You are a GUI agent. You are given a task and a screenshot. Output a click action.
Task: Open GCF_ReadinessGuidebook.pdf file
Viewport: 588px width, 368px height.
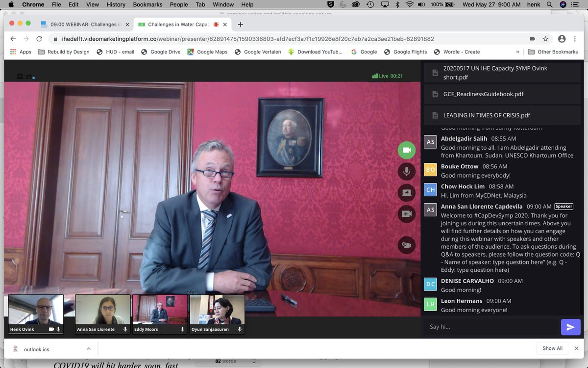(502, 94)
